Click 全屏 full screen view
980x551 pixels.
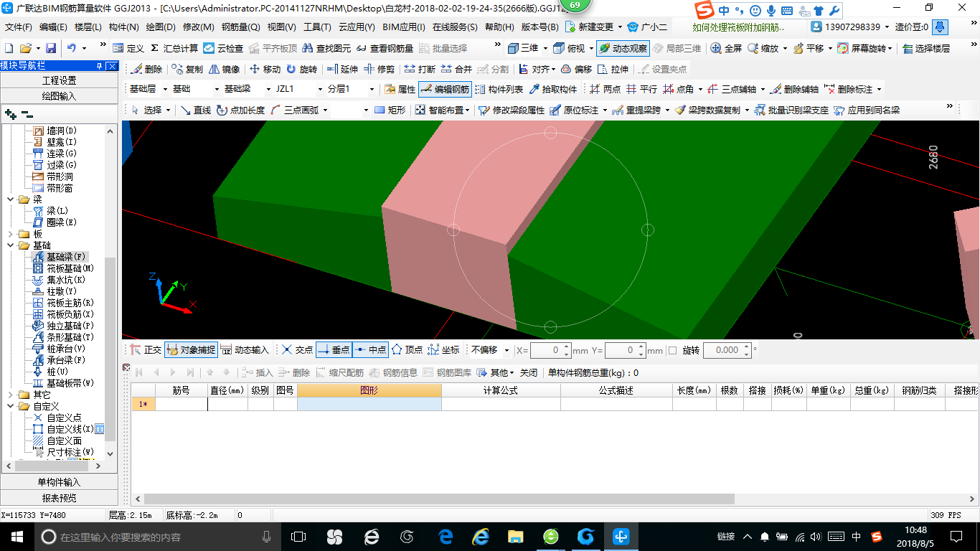[726, 48]
